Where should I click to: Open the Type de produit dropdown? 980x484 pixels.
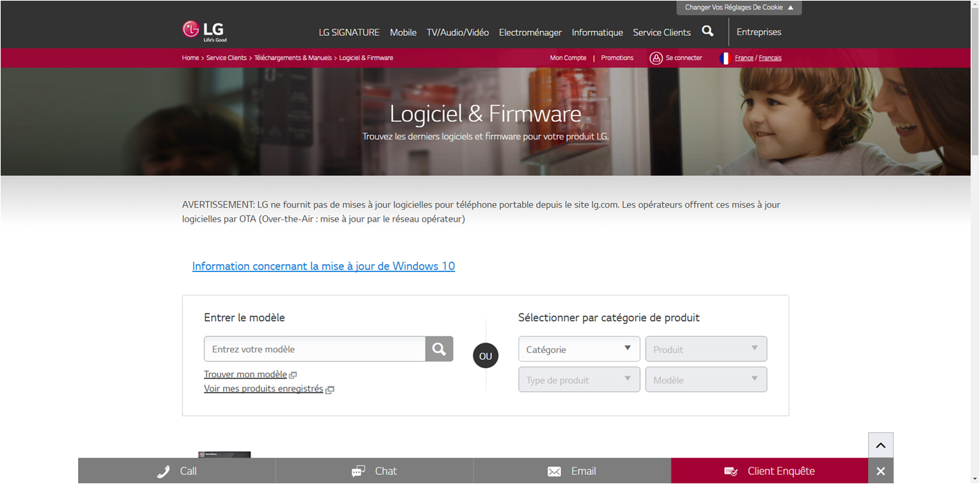point(579,380)
